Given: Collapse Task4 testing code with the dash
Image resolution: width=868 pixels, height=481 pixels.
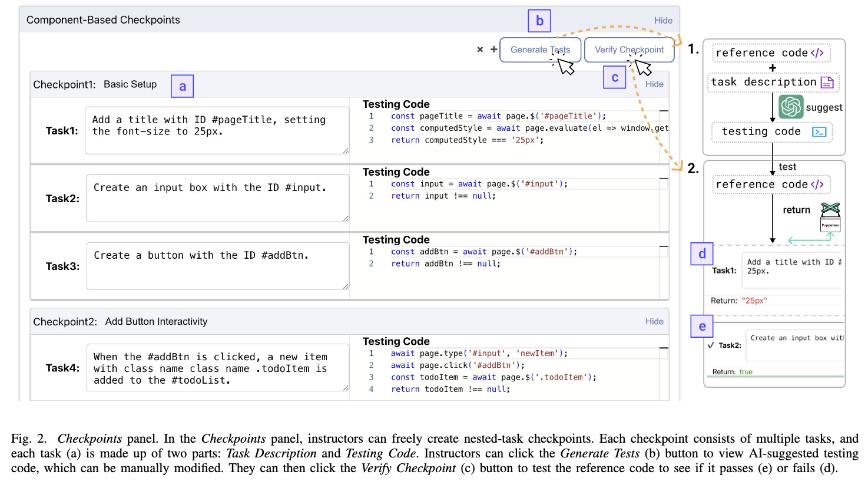Looking at the screenshot, I should [x=664, y=348].
